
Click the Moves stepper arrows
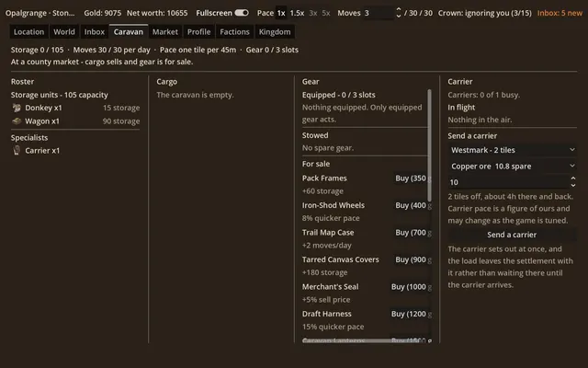[x=398, y=13]
